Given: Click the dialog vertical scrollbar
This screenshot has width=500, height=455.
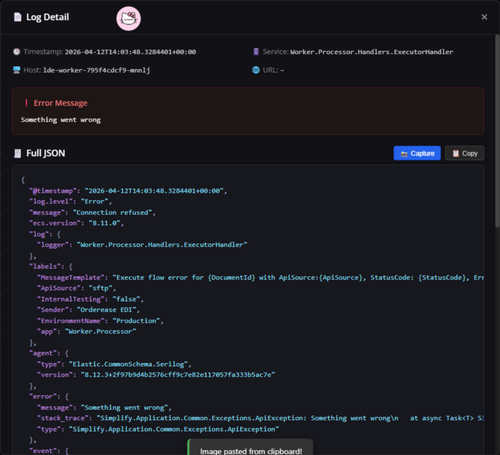Looking at the screenshot, I should point(497,130).
